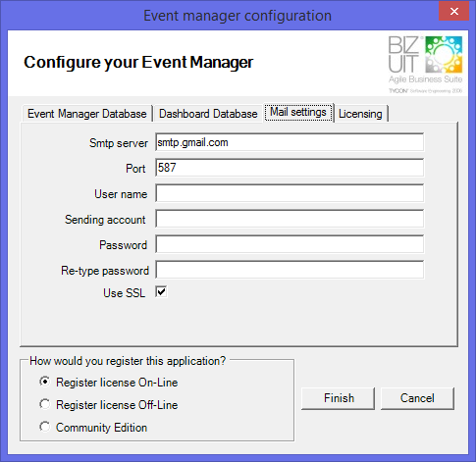
Task: Switch to Event Manager Database tab
Action: coord(87,114)
